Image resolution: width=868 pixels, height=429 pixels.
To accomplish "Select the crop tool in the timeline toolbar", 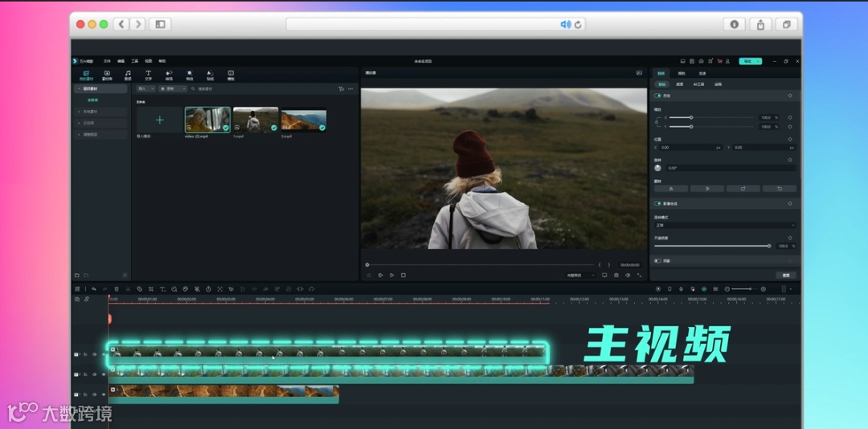I will [151, 289].
